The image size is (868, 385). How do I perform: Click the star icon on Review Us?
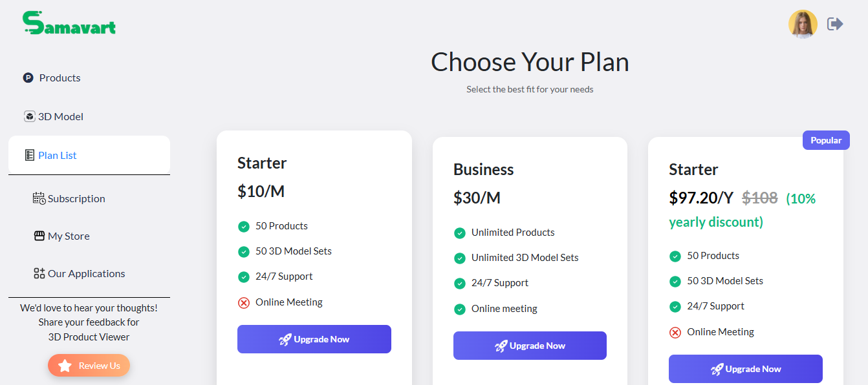point(65,366)
